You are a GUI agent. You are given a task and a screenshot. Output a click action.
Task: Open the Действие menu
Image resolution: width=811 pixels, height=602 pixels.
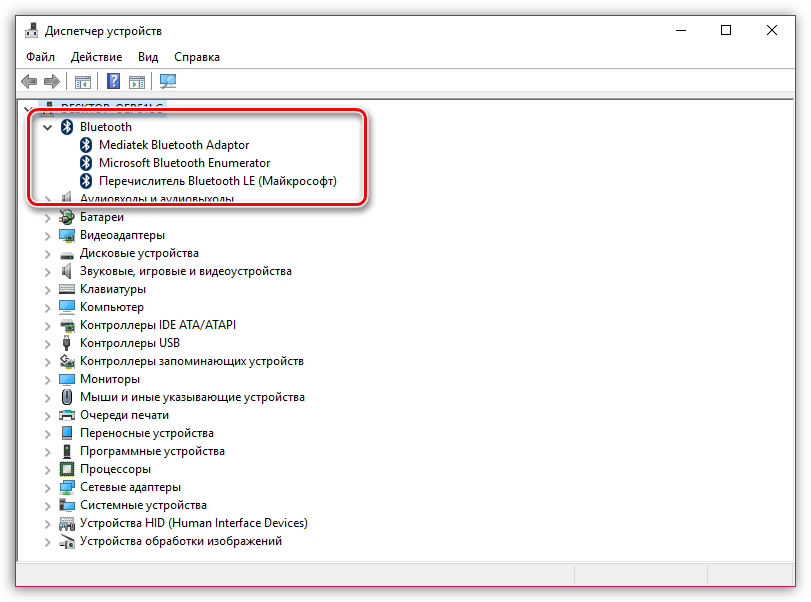[x=97, y=57]
